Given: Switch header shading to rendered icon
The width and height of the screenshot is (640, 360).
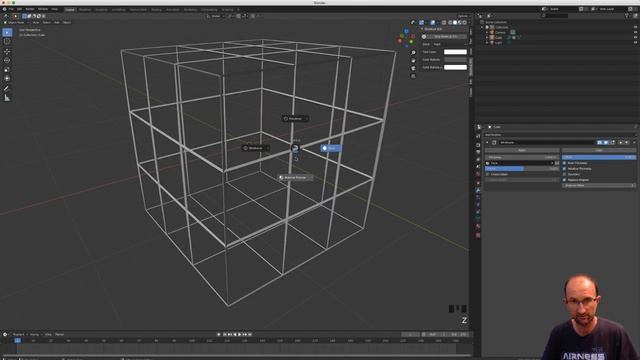Looking at the screenshot, I should pyautogui.click(x=464, y=22).
